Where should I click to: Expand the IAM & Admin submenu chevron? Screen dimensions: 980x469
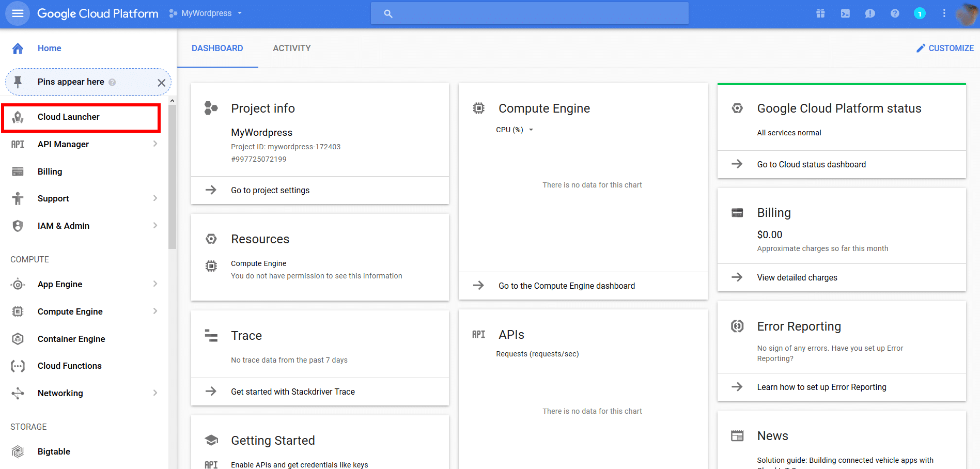tap(155, 225)
